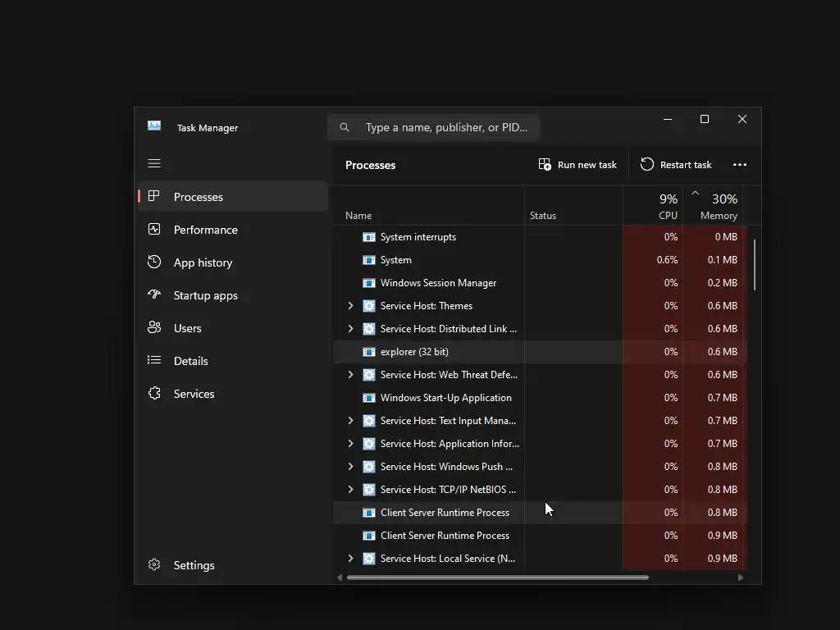Click the horizontal scrollbar left arrow
This screenshot has height=630, width=840.
[x=339, y=577]
